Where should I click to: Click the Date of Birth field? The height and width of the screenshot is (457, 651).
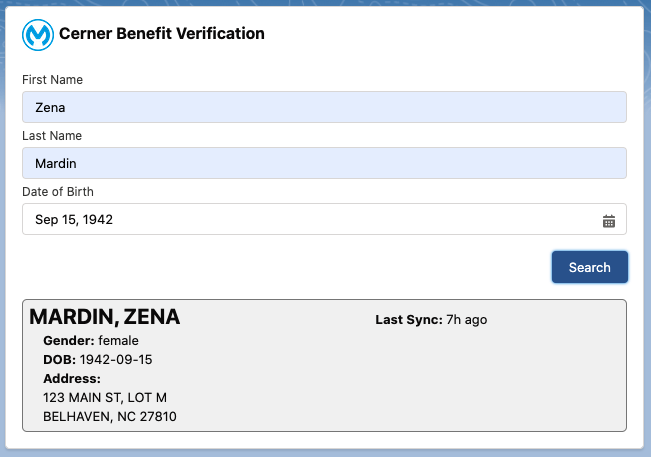coord(324,219)
